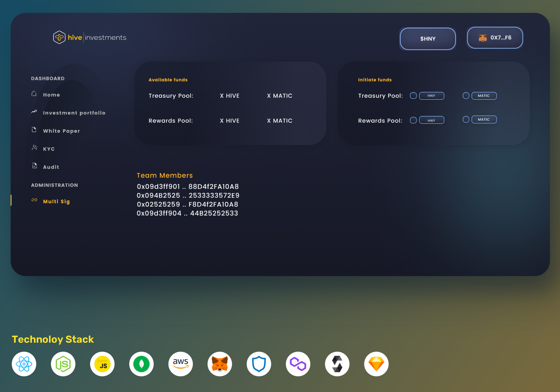The height and width of the screenshot is (392, 560).
Task: Click the MetaMask fox stack icon
Action: [220, 364]
